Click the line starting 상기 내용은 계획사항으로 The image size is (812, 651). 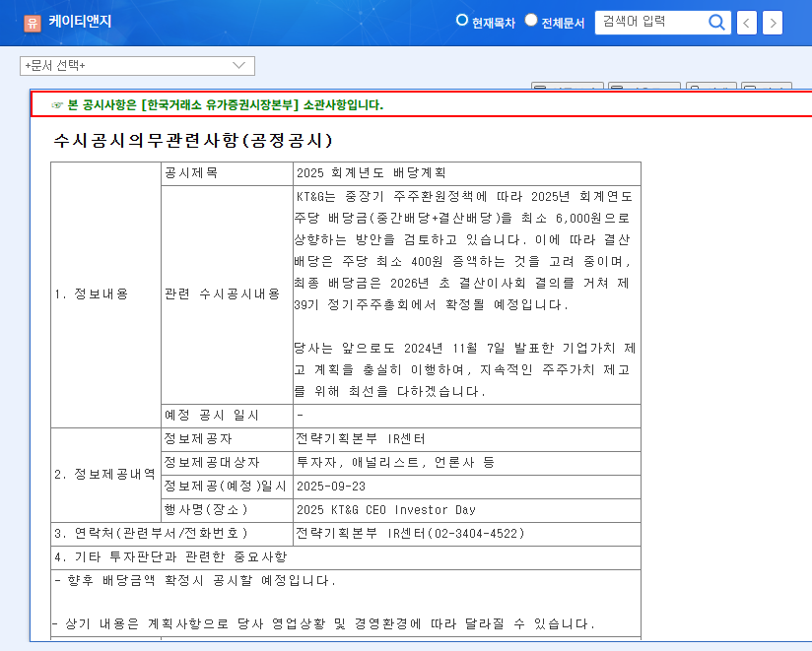point(324,624)
